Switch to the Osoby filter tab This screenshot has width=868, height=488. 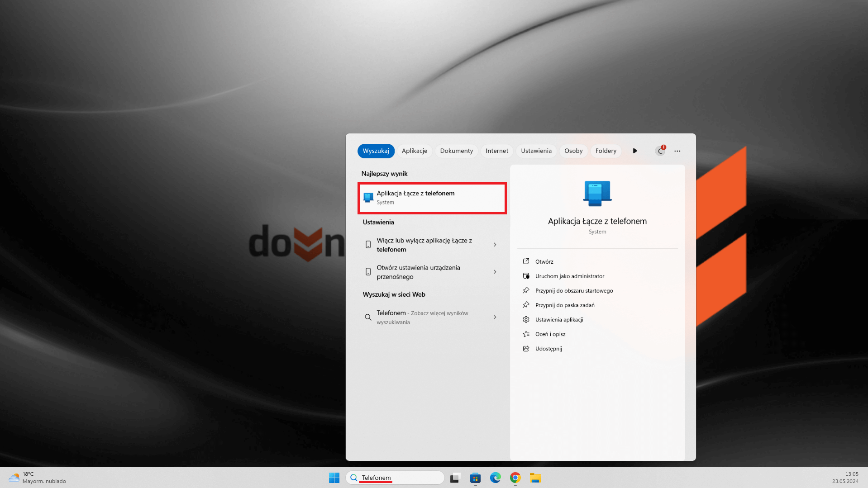(x=573, y=151)
